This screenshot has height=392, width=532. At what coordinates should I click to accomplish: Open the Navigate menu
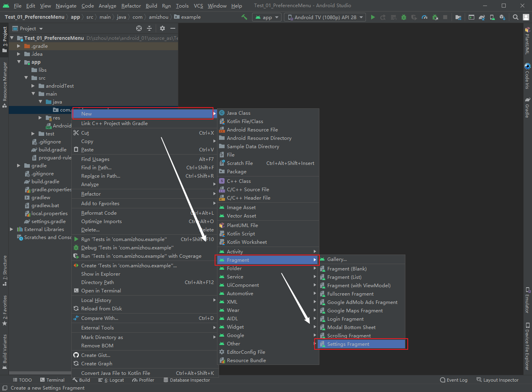click(x=66, y=6)
